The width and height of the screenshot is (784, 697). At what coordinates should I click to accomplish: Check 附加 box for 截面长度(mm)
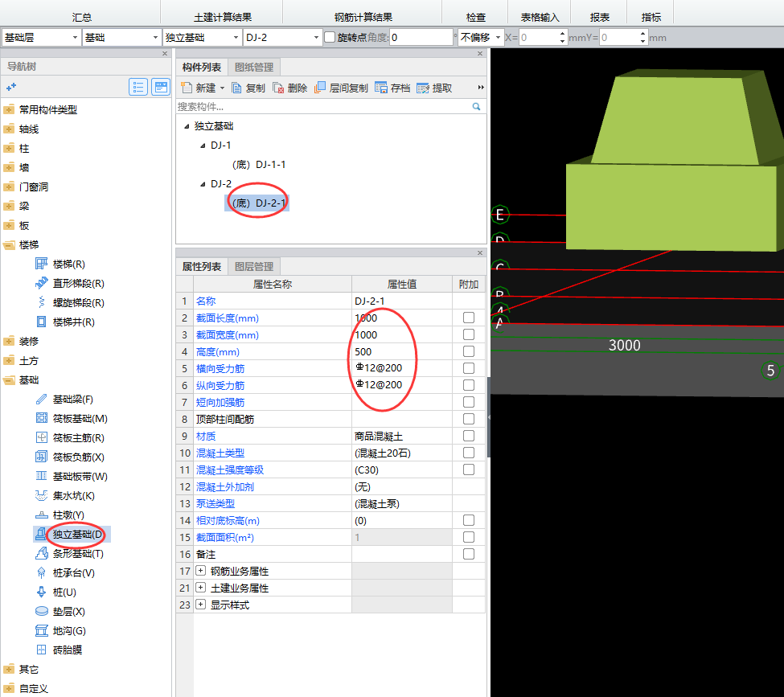(x=469, y=318)
